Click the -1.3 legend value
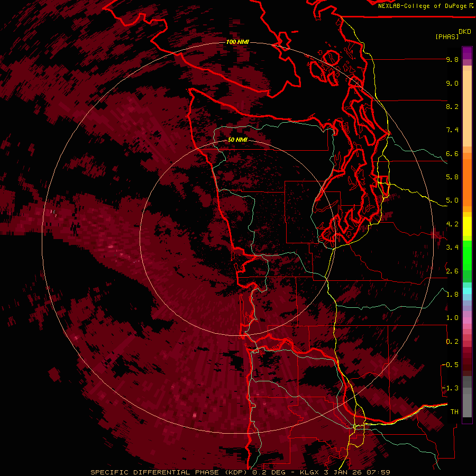Screen dimensions: 476x476 coord(451,388)
